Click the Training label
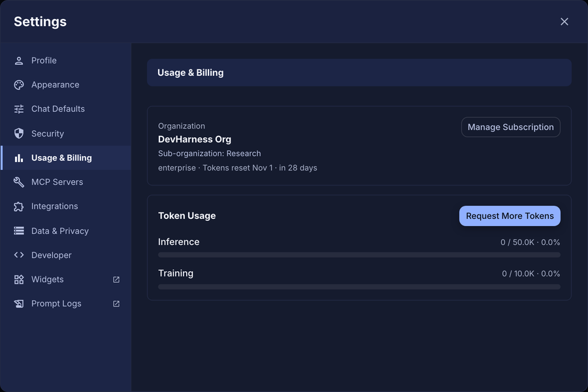This screenshot has height=392, width=588. (x=176, y=274)
